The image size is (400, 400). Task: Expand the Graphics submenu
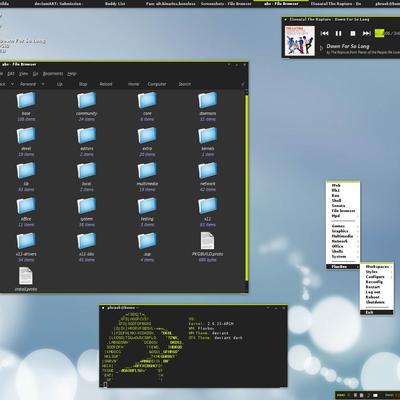[343, 231]
